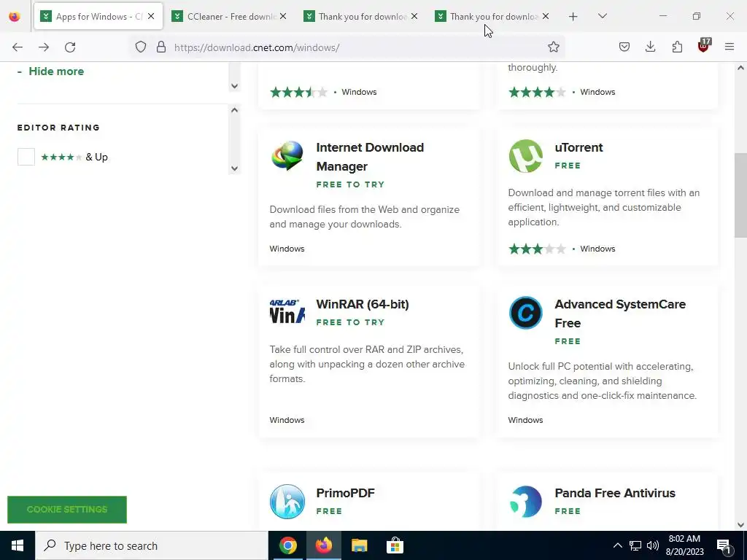Open File Explorer from the taskbar
This screenshot has width=747, height=560.
(x=359, y=545)
